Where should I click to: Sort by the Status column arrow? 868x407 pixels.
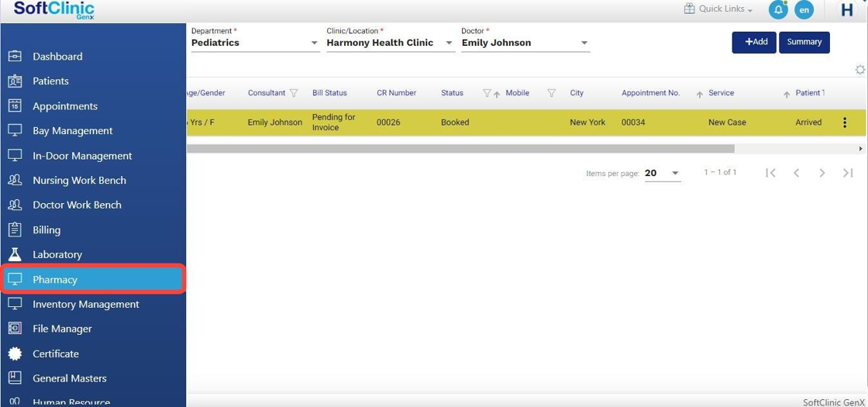(497, 94)
